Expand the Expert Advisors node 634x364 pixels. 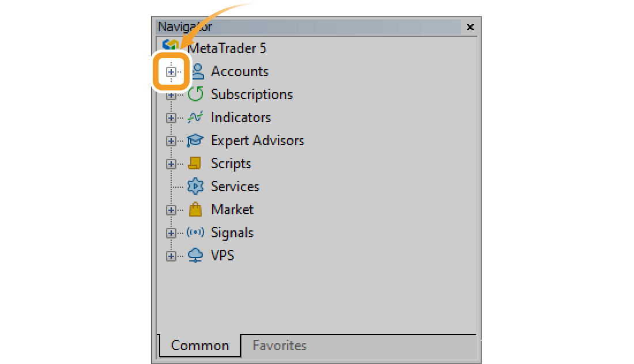(x=171, y=141)
